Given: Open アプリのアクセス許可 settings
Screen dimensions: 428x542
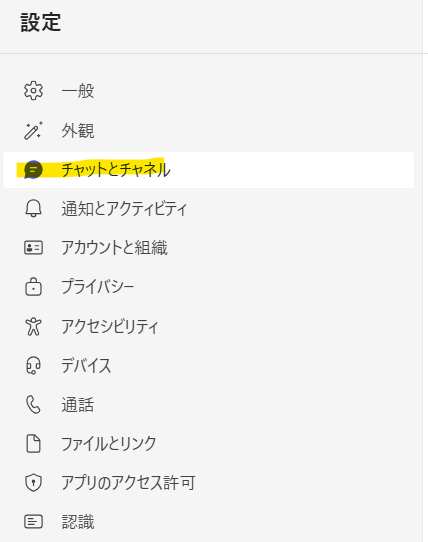Looking at the screenshot, I should [x=208, y=483].
